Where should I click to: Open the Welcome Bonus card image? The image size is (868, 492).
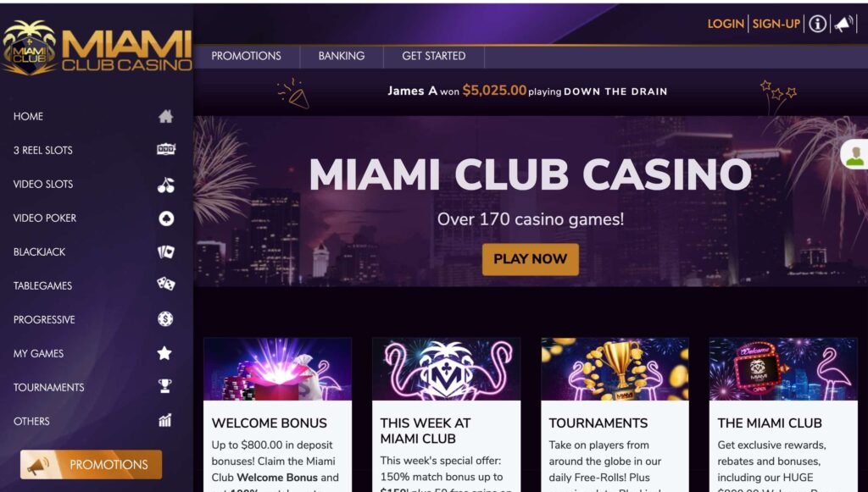point(277,368)
